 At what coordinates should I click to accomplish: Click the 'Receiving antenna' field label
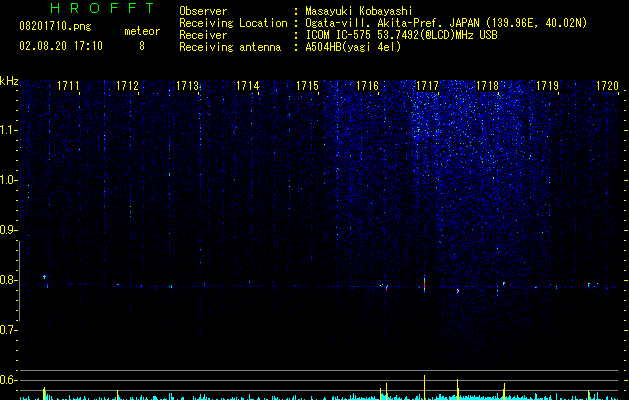click(230, 47)
